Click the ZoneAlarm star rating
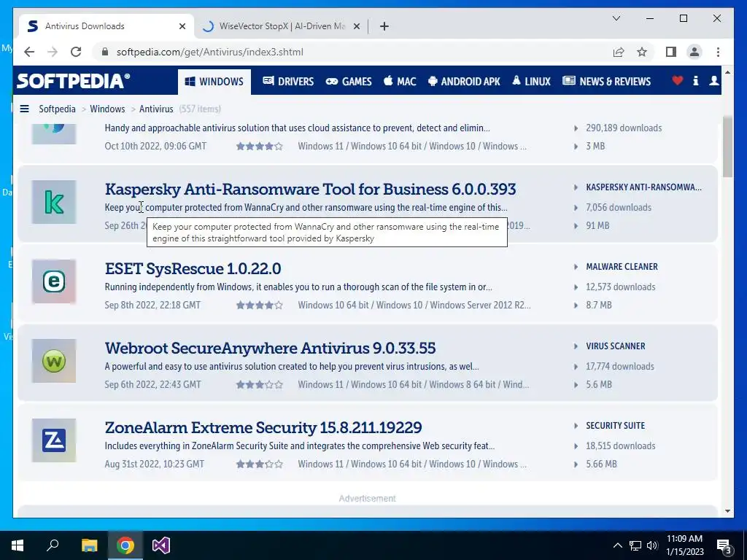 pos(260,464)
